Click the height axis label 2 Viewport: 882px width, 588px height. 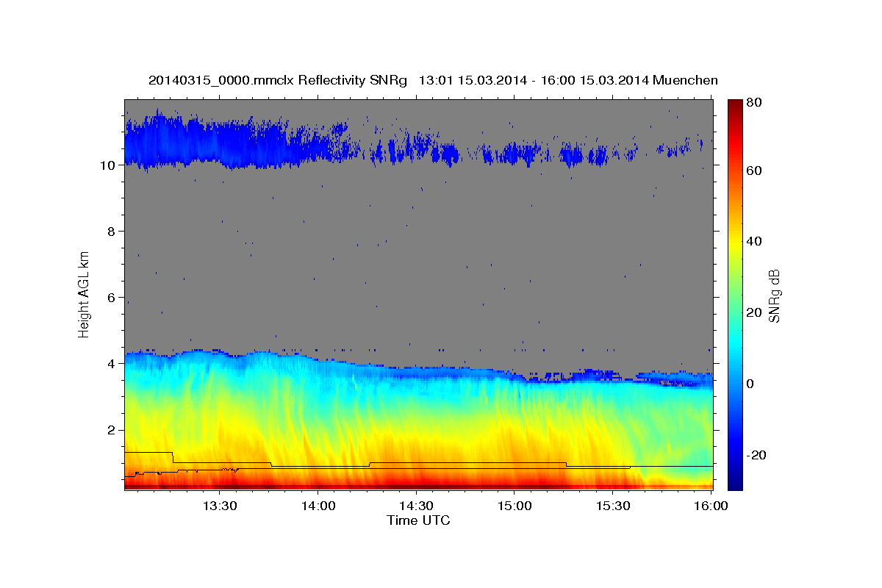coord(110,430)
